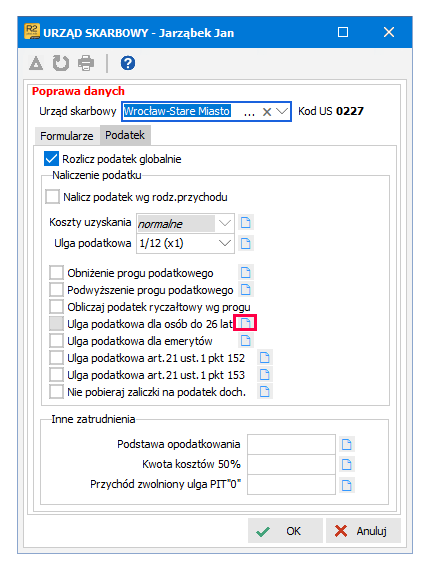Toggle Ulga podatkowa dla osób do 26 lat
The width and height of the screenshot is (442, 582).
coord(56,324)
